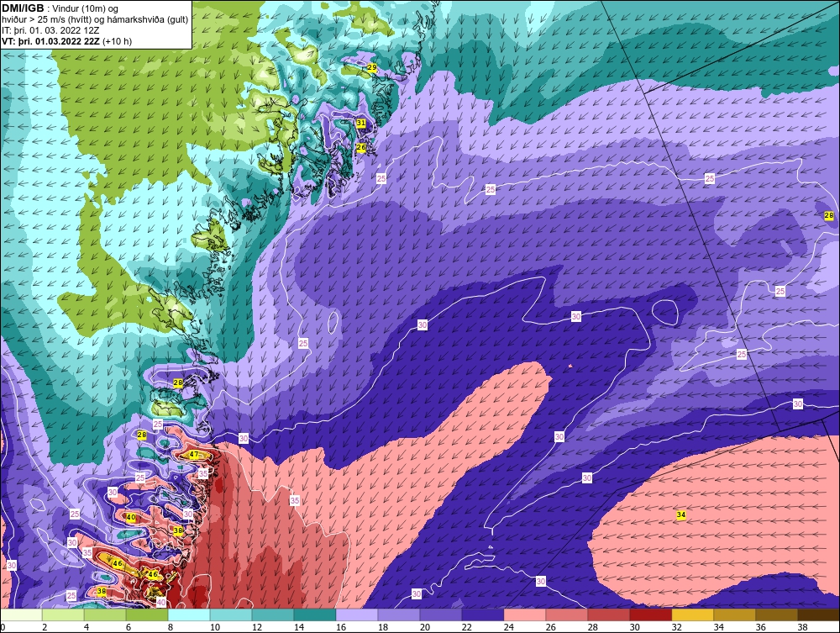840x633 pixels.
Task: Pick the 14–16 m/s dark teal legend swatch
Action: tap(315, 615)
